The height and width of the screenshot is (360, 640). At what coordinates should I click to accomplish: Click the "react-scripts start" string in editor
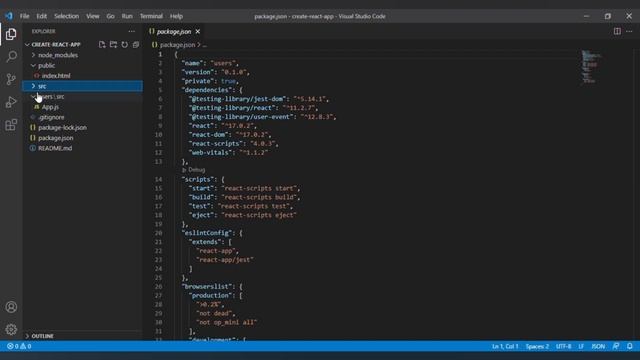click(x=260, y=188)
